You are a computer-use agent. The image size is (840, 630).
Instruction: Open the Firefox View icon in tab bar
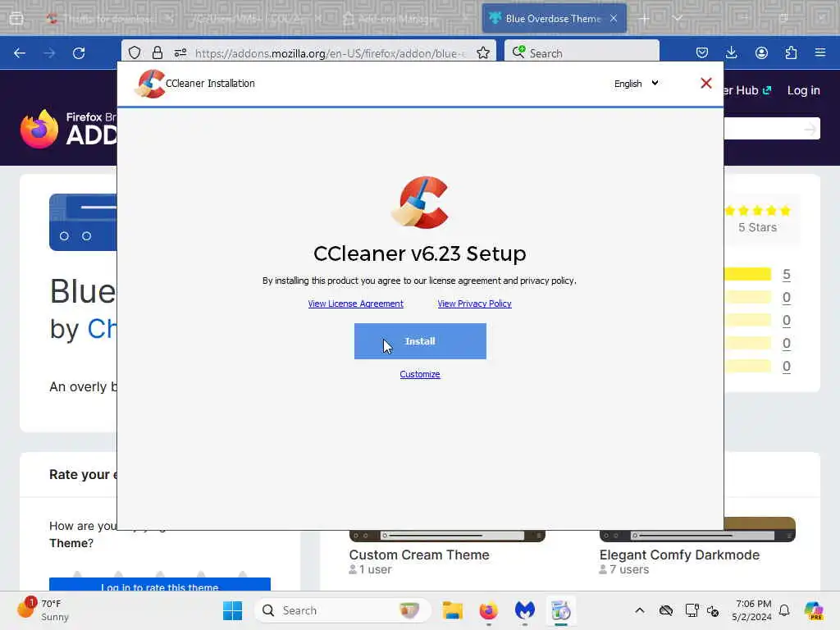[x=16, y=19]
